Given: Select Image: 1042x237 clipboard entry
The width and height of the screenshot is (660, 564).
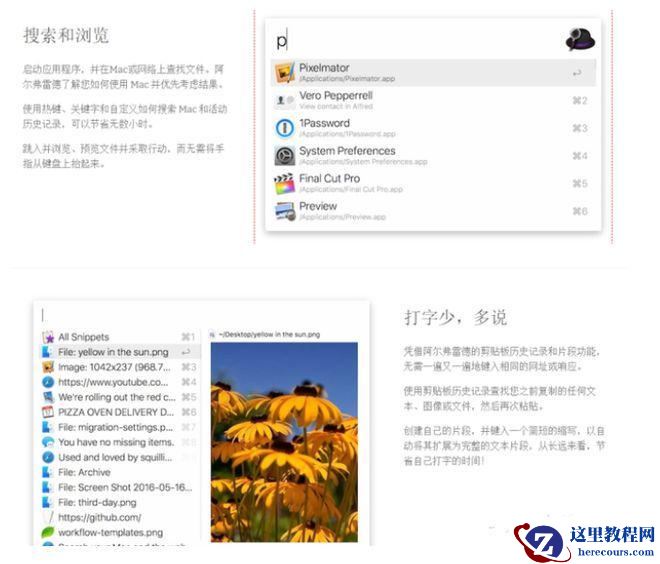Looking at the screenshot, I should [x=120, y=367].
